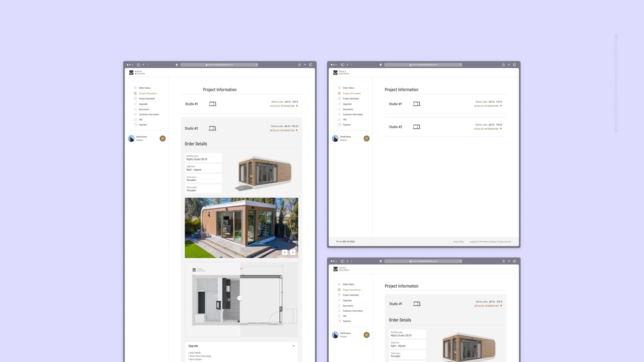Click mail icon beside Charlie Henry, bottom-right window

tap(367, 335)
